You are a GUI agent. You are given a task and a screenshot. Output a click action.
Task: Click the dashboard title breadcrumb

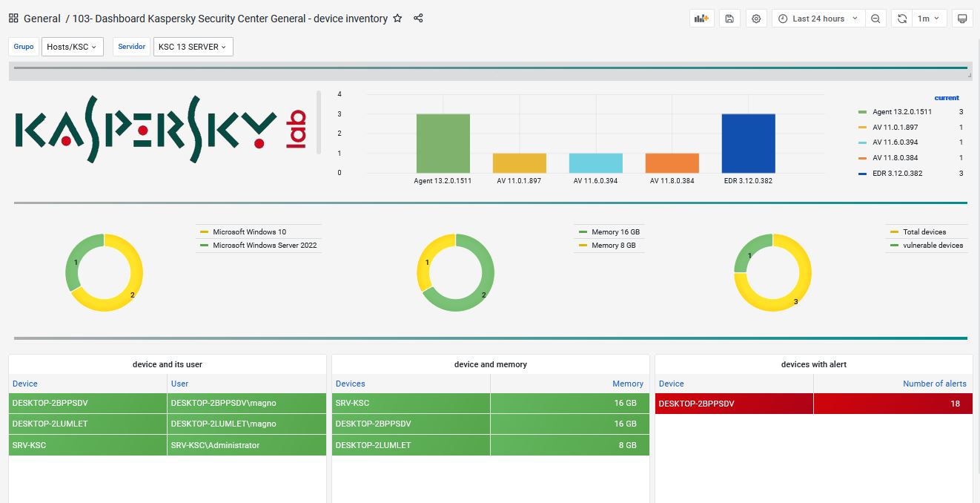click(230, 19)
